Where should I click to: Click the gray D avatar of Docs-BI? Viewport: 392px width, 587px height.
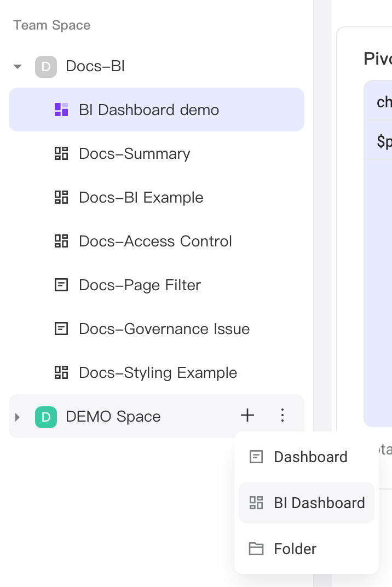[x=46, y=67]
